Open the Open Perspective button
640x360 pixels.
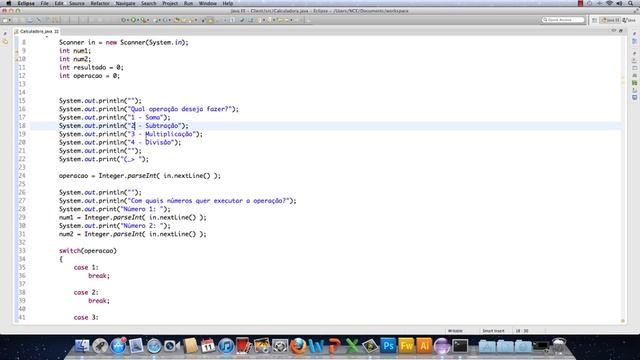pos(594,20)
